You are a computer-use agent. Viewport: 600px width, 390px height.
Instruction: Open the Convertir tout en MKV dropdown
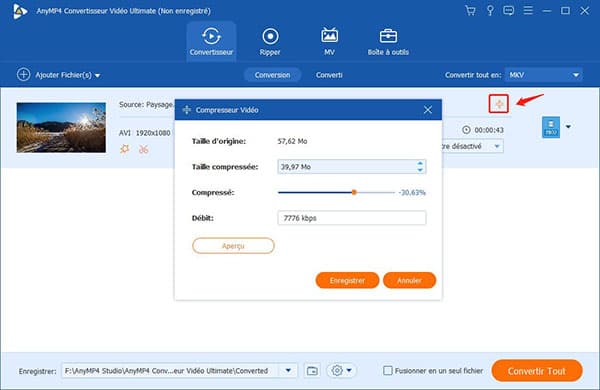544,75
